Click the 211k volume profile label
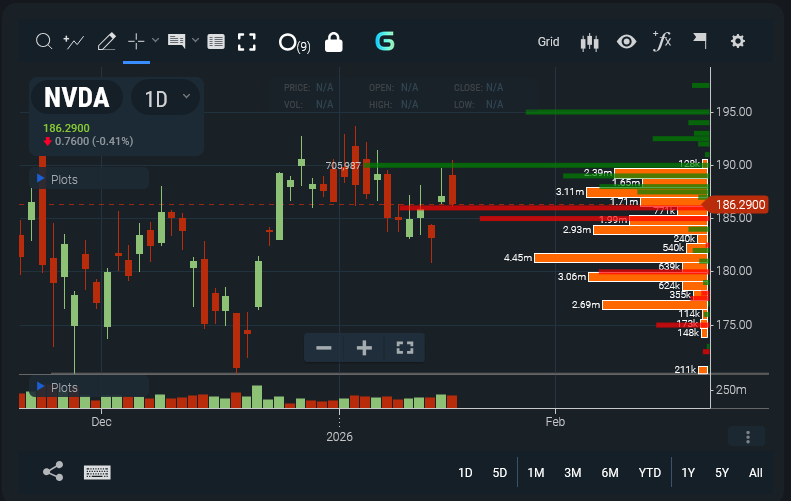Screen dimensions: 791x501 [x=685, y=370]
